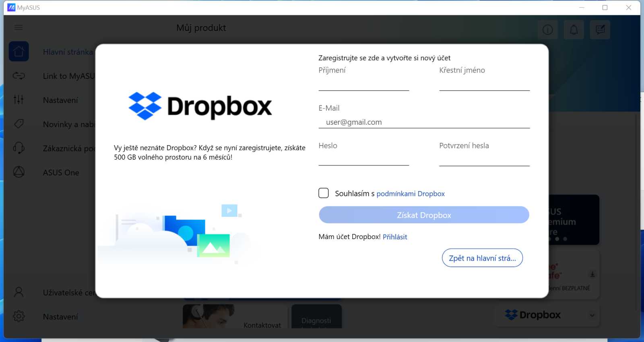Go to Hlavní stránka menu item
Image resolution: width=644 pixels, height=342 pixels.
coord(68,52)
